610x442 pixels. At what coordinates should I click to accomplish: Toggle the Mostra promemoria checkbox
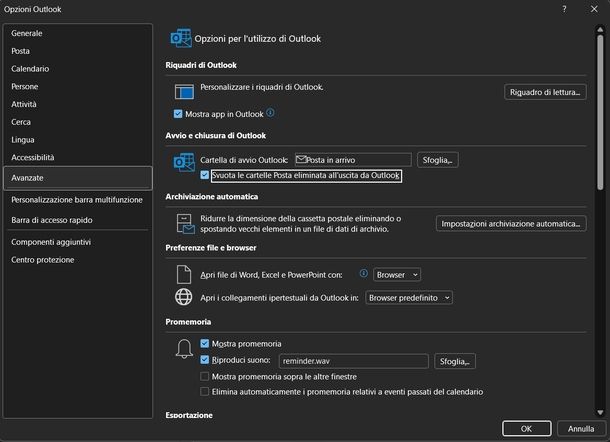click(205, 343)
